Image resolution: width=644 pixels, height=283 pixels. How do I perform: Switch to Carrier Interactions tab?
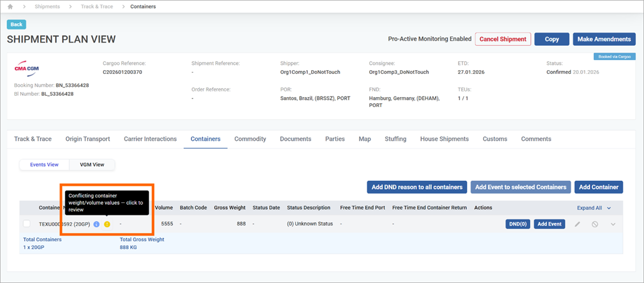tap(150, 139)
